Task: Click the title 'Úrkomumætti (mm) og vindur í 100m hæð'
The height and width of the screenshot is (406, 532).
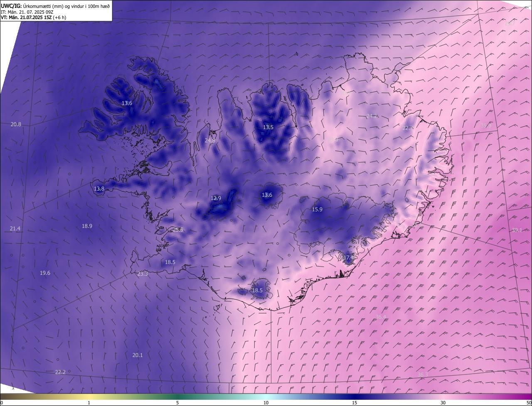Action: coord(66,6)
